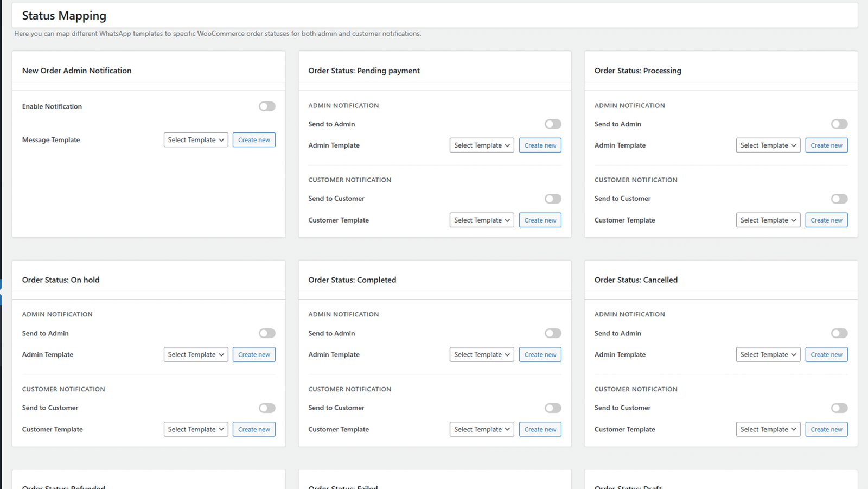Expand Customer Template dropdown for On hold
The height and width of the screenshot is (489, 868).
pos(196,429)
